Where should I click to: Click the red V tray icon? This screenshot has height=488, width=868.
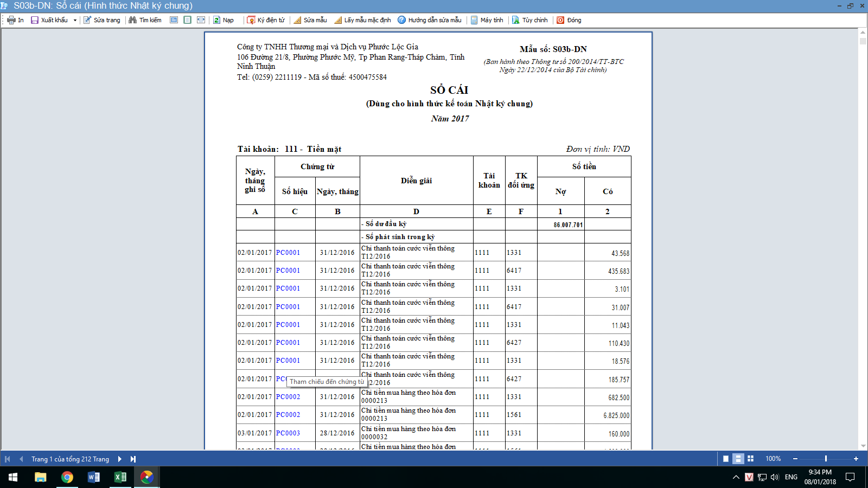[749, 477]
